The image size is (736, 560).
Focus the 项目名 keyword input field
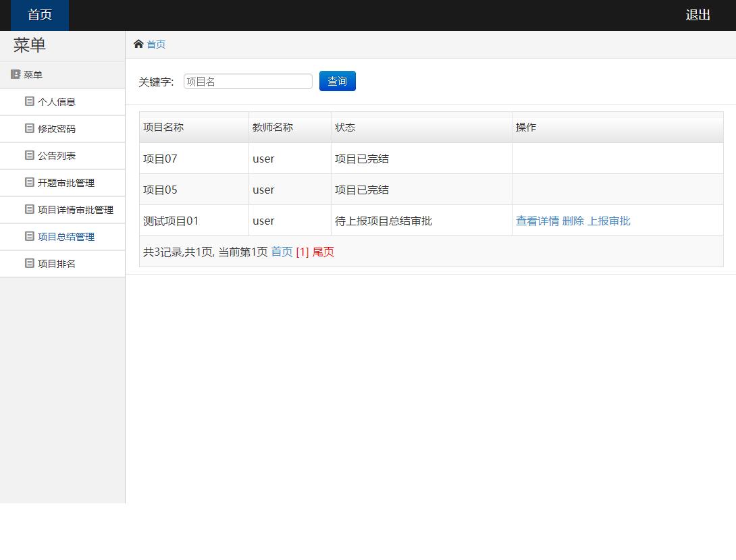(248, 82)
